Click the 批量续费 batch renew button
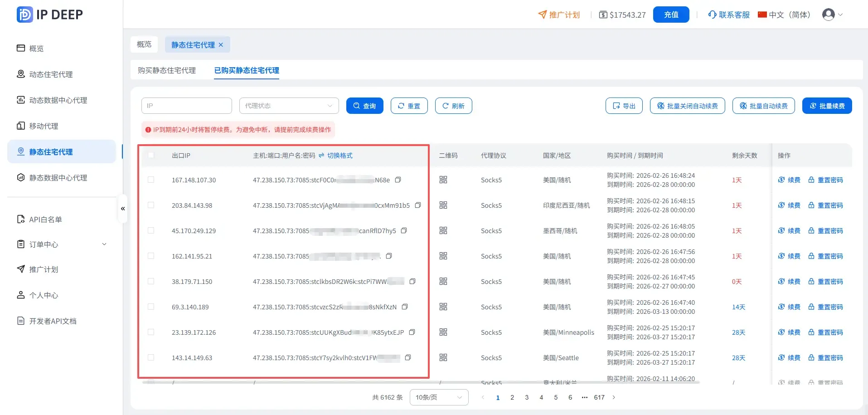This screenshot has width=868, height=415. (x=827, y=106)
